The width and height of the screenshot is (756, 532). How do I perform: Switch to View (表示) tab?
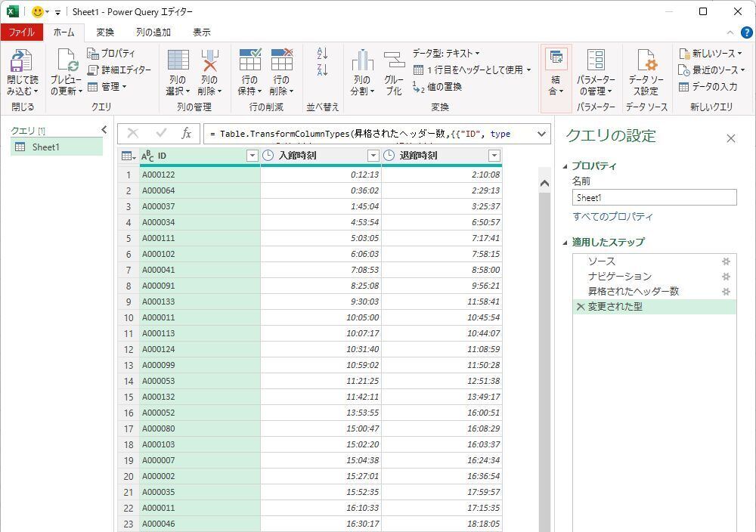(x=202, y=32)
